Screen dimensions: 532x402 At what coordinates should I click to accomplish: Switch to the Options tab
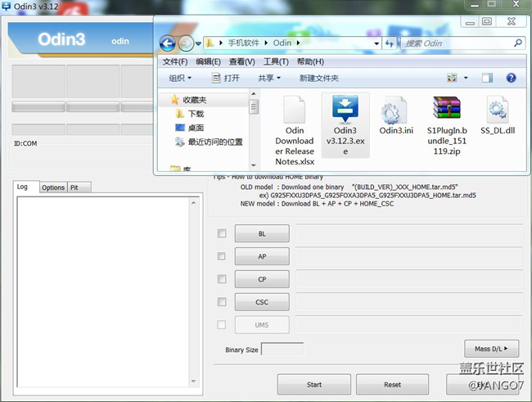(x=53, y=187)
